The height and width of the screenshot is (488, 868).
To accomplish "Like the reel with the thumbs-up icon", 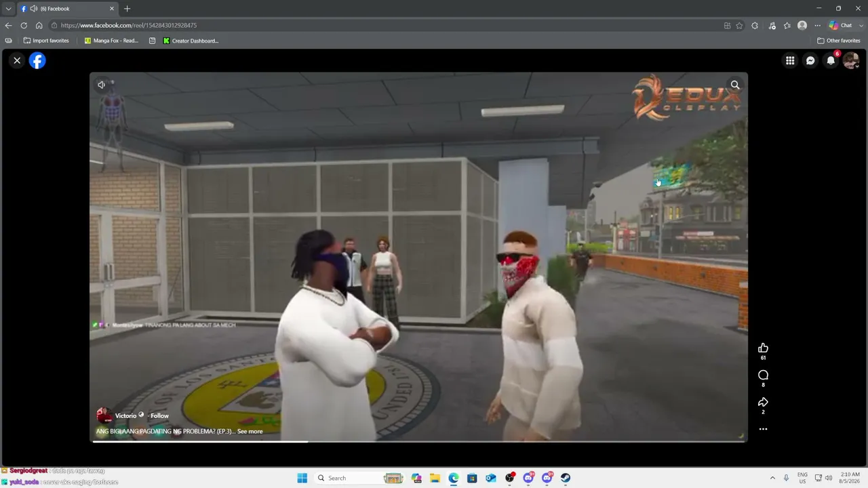I will [763, 348].
